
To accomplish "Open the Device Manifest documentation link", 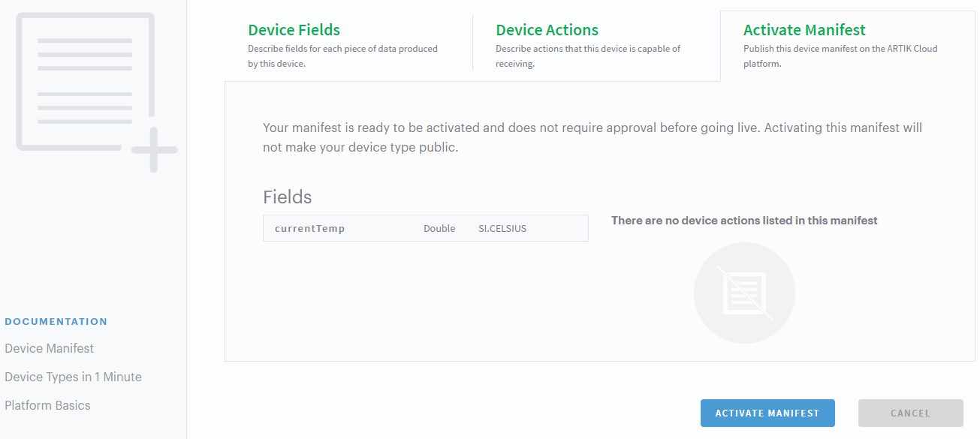I will pos(50,348).
